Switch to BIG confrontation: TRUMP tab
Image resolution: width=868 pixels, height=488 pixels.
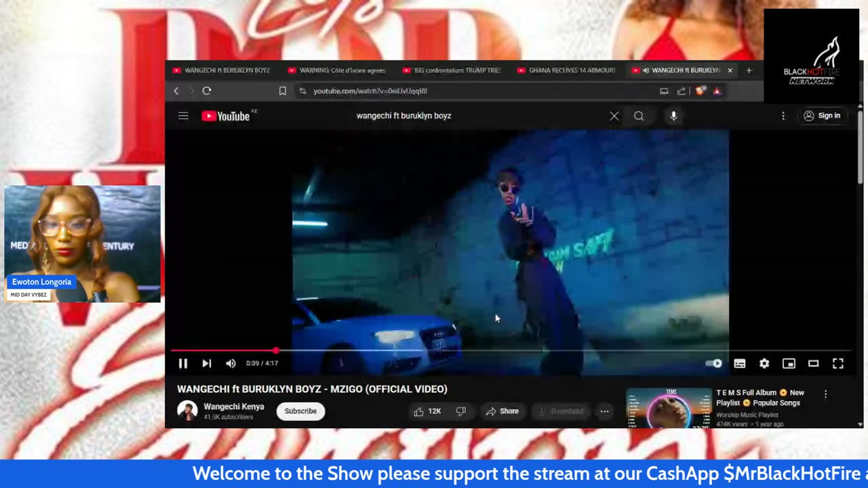tap(452, 70)
